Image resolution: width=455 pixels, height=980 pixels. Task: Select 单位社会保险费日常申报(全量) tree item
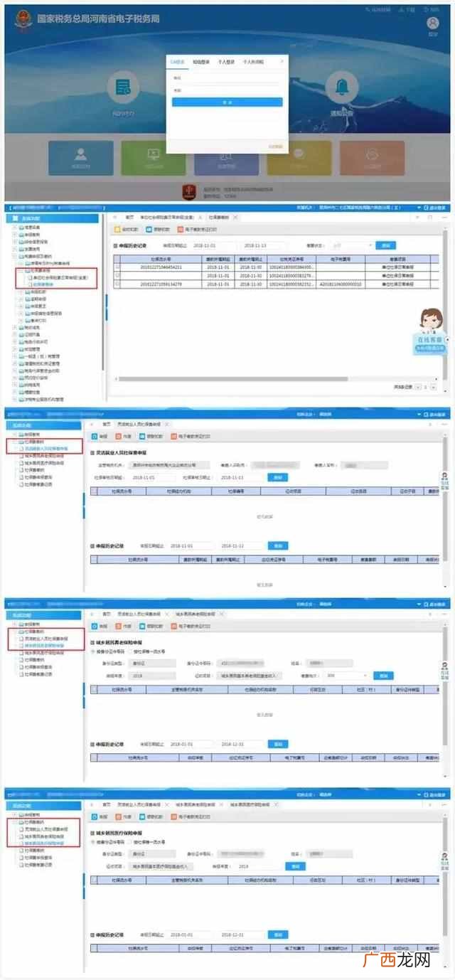coord(60,277)
